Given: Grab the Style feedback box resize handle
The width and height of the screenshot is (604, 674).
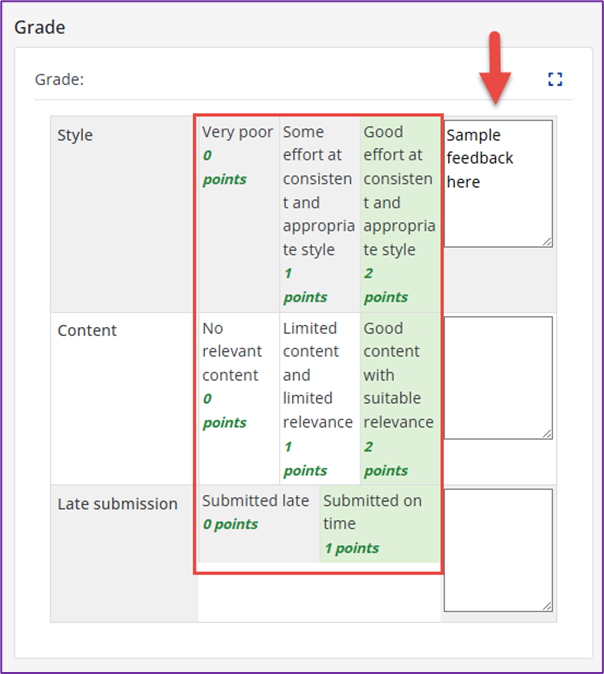Looking at the screenshot, I should click(x=547, y=241).
